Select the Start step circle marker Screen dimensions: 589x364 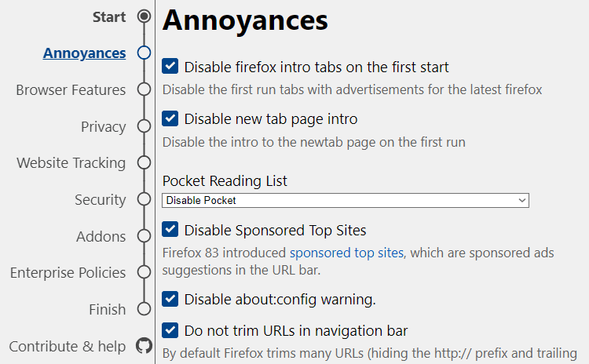144,16
